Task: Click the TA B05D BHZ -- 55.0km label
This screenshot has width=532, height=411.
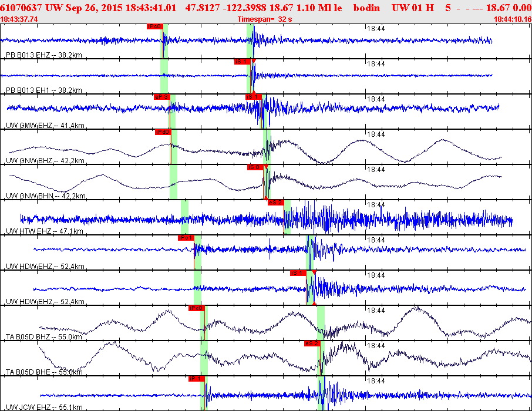Action: pyautogui.click(x=44, y=337)
